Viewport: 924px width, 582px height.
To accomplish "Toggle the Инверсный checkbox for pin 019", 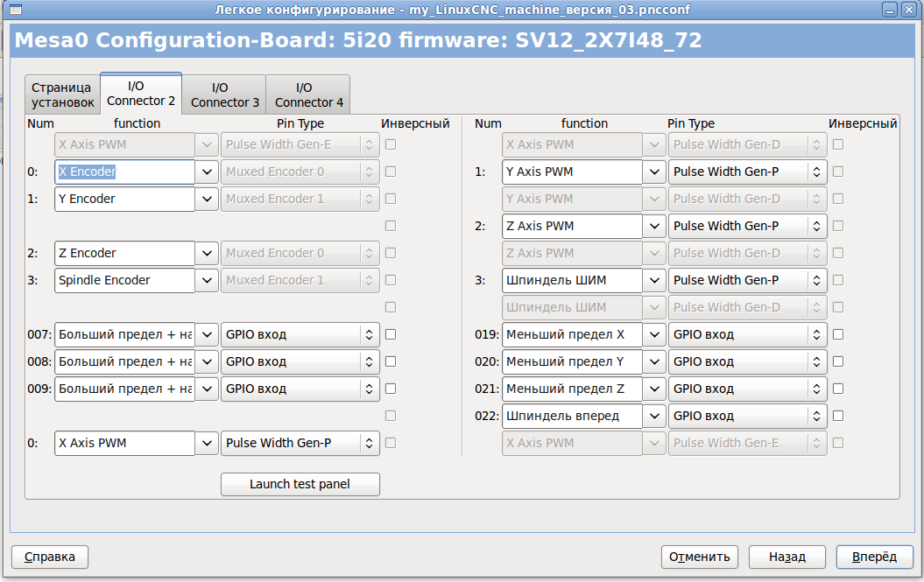I will click(838, 334).
